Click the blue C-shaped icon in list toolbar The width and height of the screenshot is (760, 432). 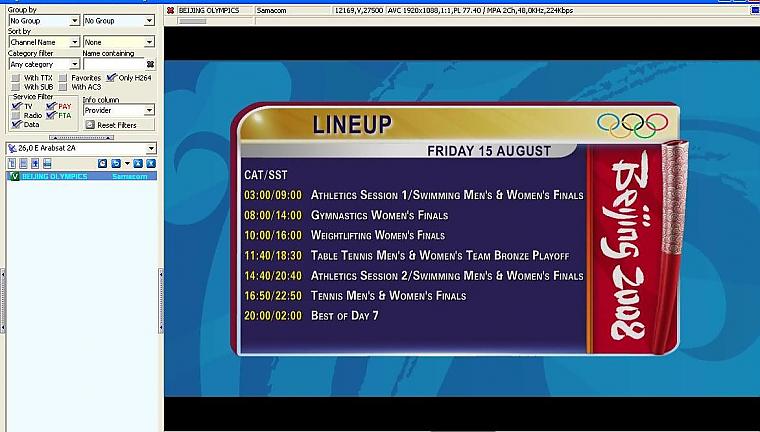[102, 164]
